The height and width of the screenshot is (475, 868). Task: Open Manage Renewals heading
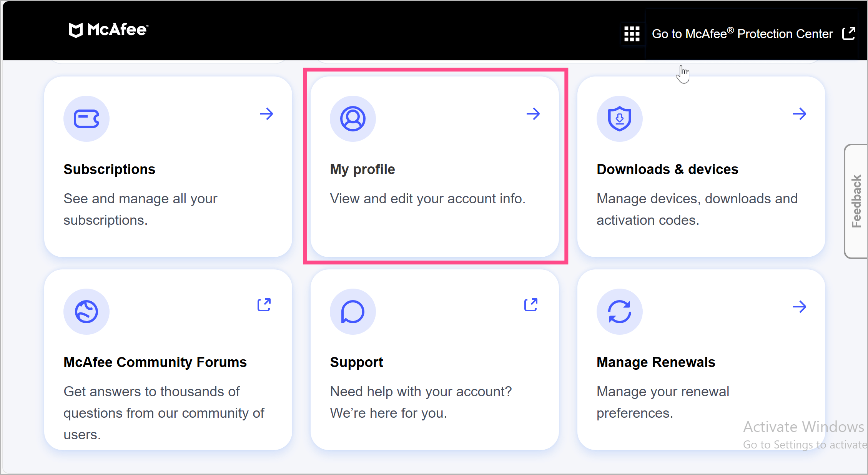pyautogui.click(x=655, y=362)
